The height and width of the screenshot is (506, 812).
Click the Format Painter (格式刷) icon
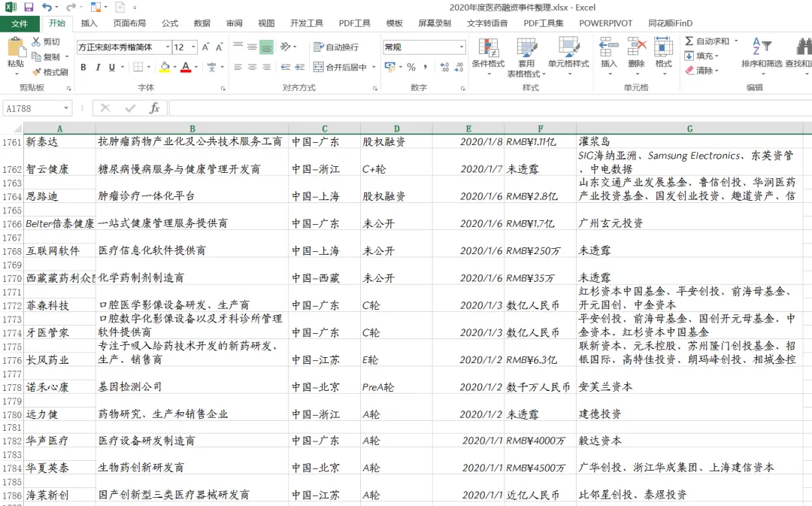click(36, 71)
